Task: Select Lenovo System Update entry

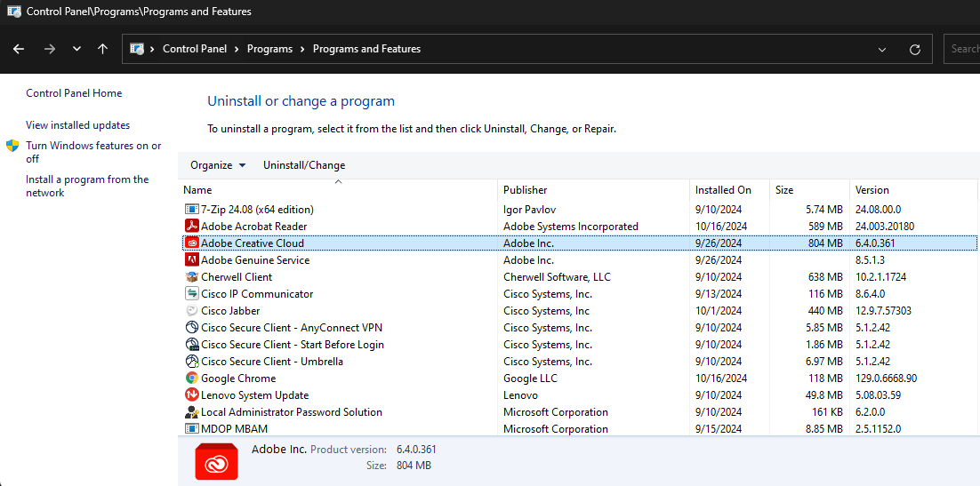Action: click(579, 394)
